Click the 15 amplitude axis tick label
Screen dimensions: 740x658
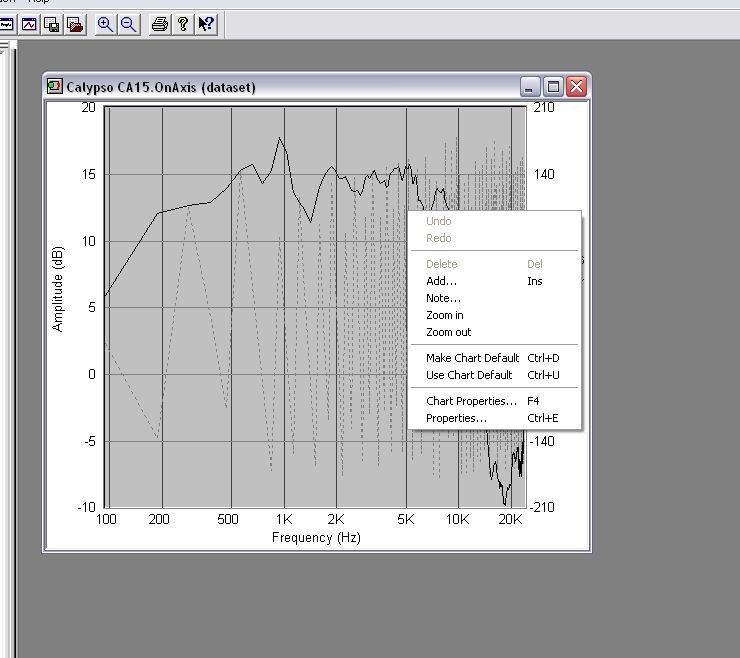pos(89,174)
